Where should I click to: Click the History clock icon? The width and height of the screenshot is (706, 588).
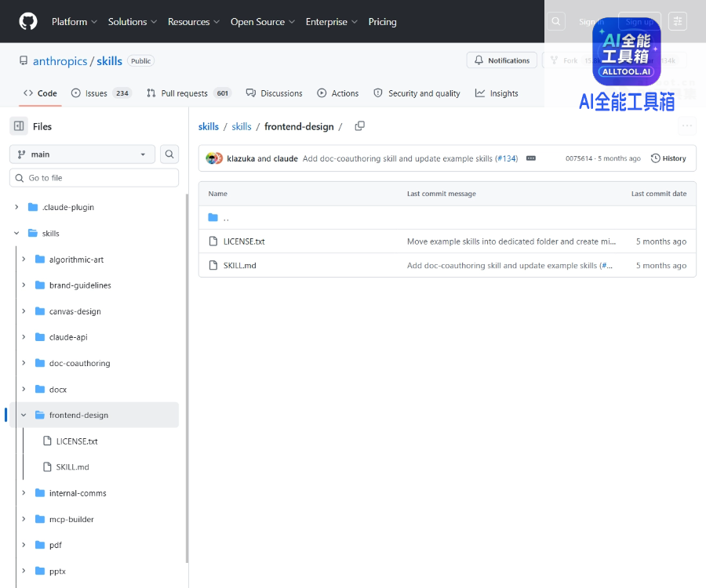click(656, 158)
